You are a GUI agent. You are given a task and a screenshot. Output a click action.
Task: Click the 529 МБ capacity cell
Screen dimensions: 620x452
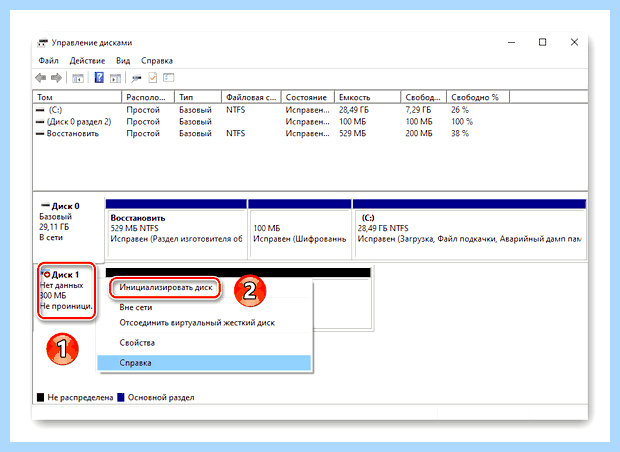tap(352, 134)
